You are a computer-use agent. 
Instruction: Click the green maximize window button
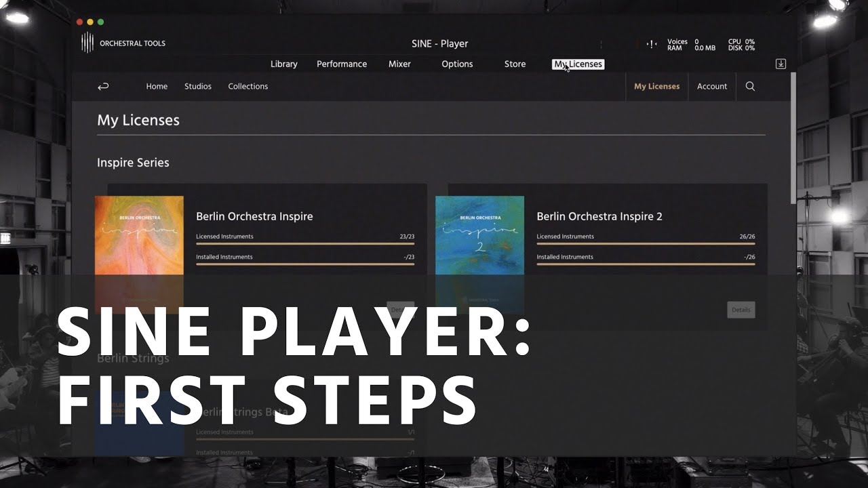[x=100, y=22]
